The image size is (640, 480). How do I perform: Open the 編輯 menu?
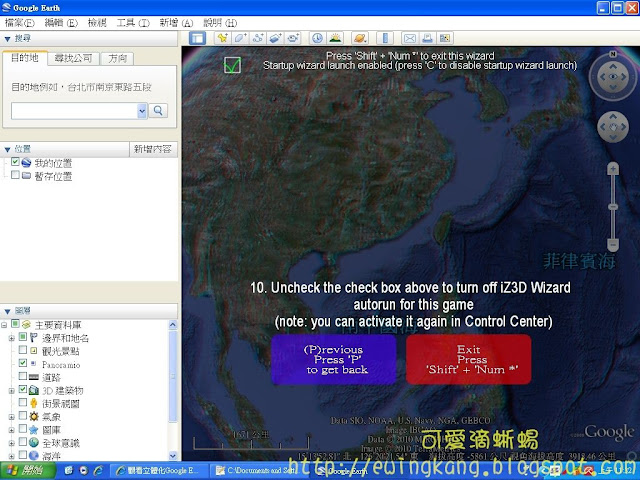pos(61,23)
